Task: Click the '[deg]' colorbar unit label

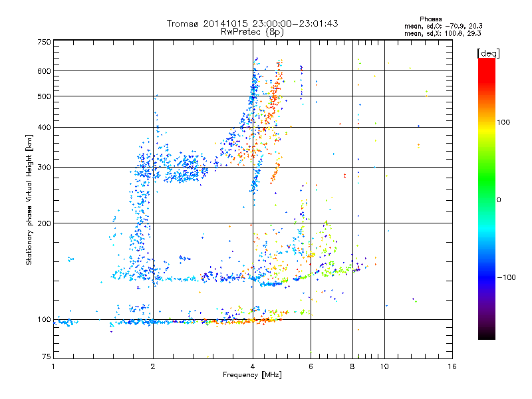Action: 488,53
